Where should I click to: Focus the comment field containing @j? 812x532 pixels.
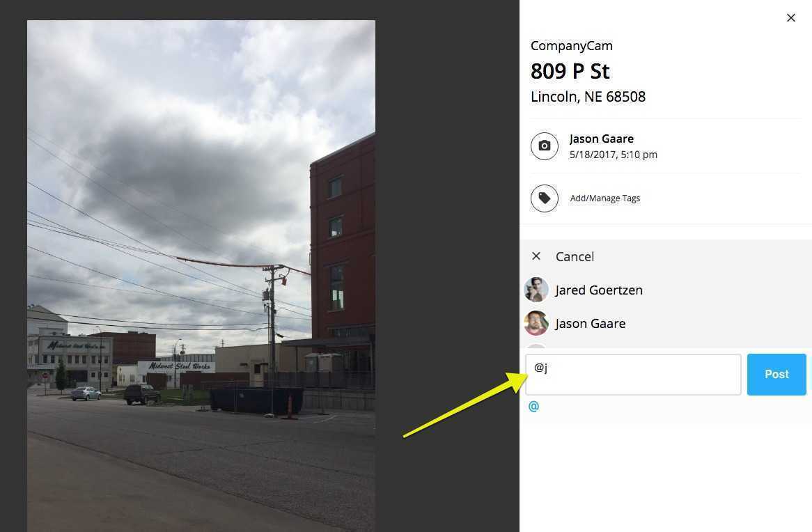point(633,375)
